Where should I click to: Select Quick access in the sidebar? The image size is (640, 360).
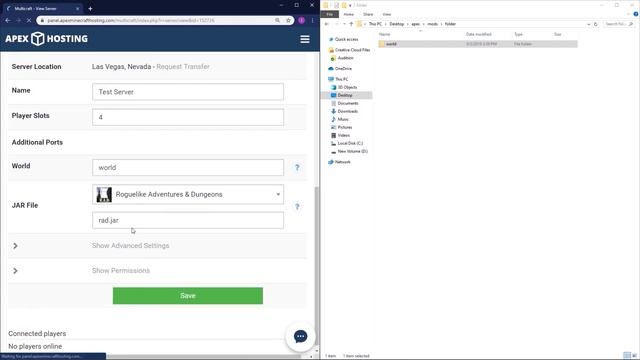click(346, 40)
